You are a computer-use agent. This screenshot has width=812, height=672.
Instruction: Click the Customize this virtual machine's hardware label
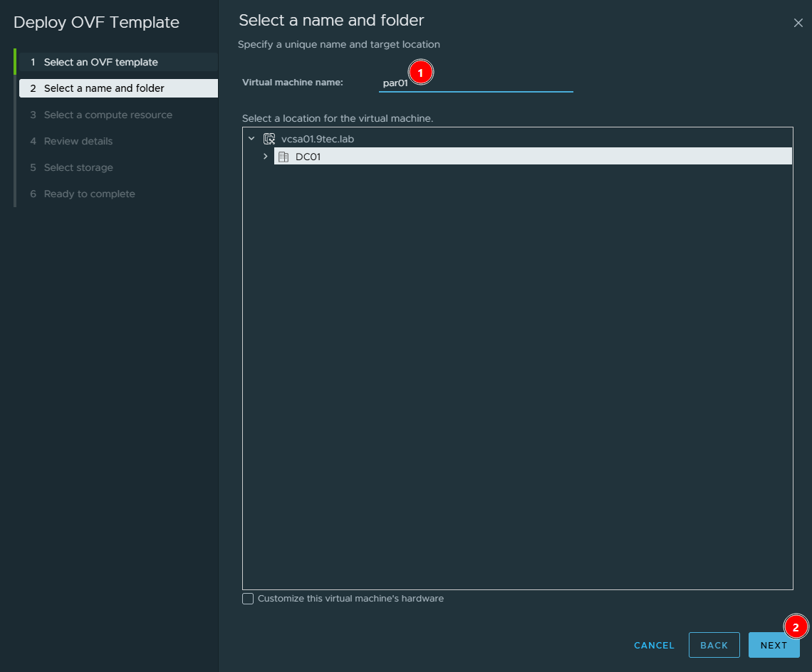[x=350, y=599]
